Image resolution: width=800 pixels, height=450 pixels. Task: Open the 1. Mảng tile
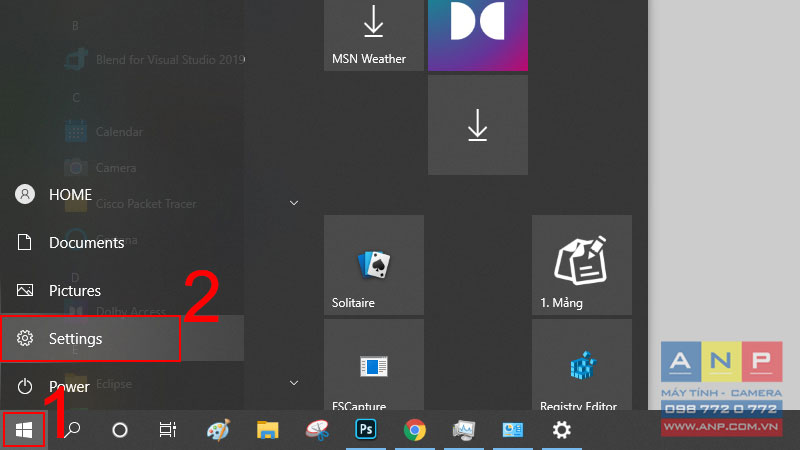click(x=582, y=265)
